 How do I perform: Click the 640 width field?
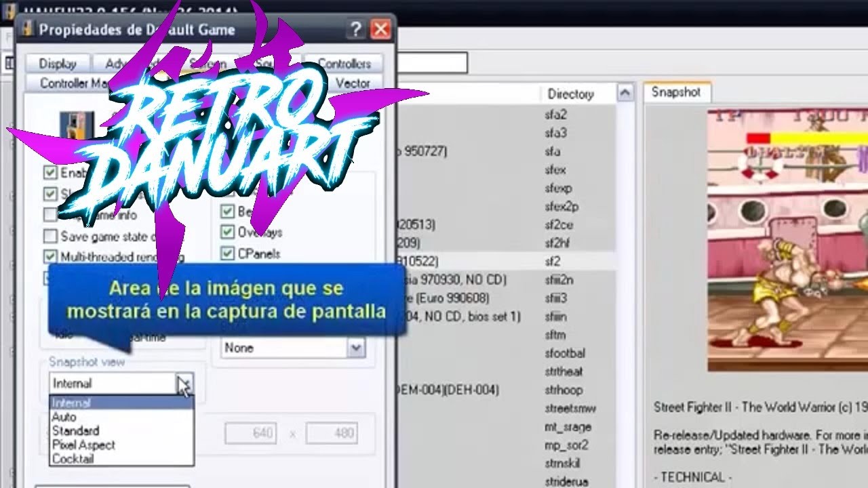tap(250, 433)
